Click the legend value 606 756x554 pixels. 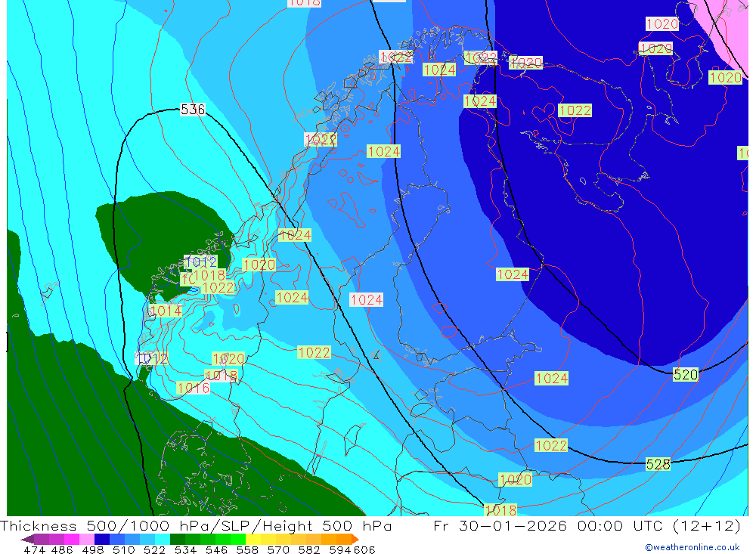coord(364,549)
